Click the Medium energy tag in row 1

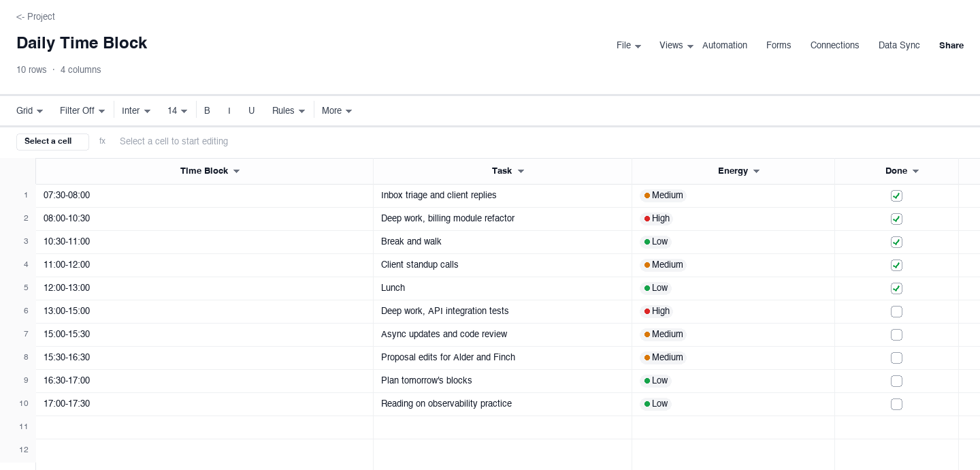(x=663, y=195)
